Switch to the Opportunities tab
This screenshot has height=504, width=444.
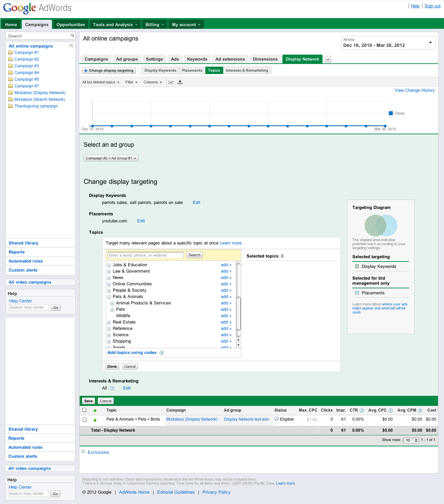pyautogui.click(x=71, y=24)
